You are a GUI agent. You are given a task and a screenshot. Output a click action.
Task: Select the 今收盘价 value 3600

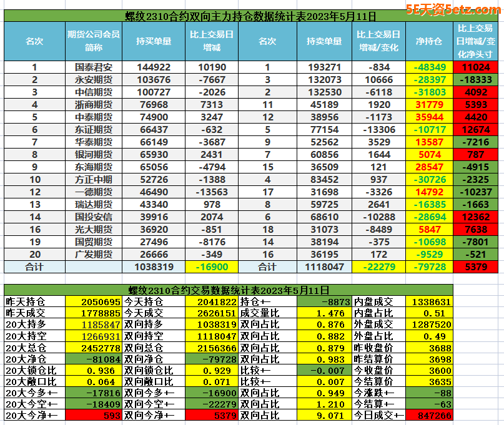[x=430, y=370]
